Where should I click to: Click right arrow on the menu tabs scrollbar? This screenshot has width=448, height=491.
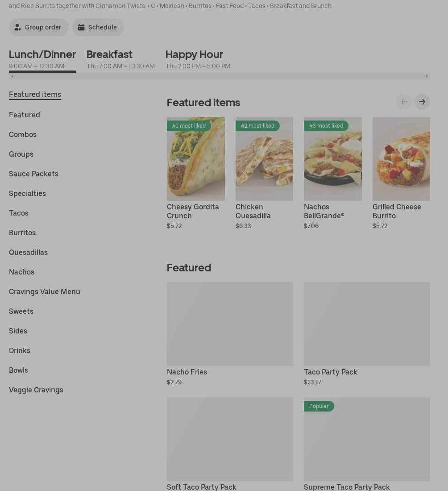tap(427, 76)
